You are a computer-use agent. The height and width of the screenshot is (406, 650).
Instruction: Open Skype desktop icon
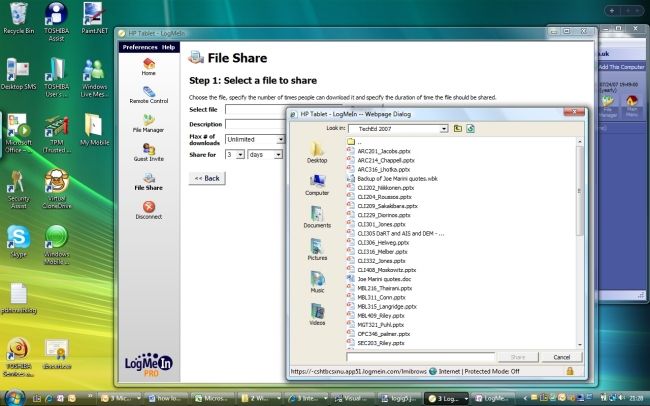click(x=18, y=241)
